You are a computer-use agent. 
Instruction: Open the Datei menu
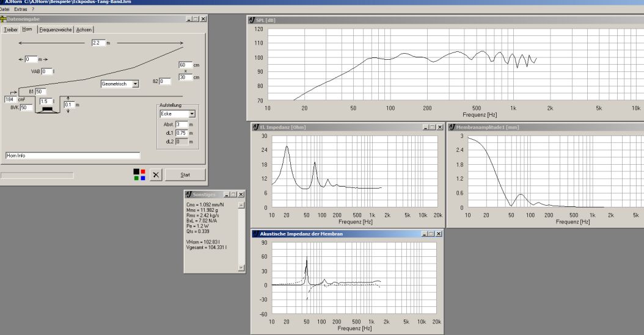click(5, 10)
